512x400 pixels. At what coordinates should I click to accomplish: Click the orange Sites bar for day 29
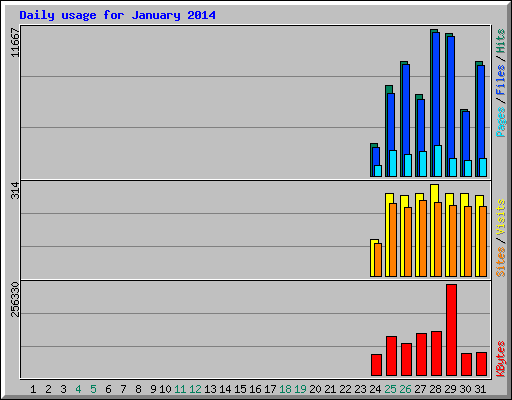(x=453, y=241)
